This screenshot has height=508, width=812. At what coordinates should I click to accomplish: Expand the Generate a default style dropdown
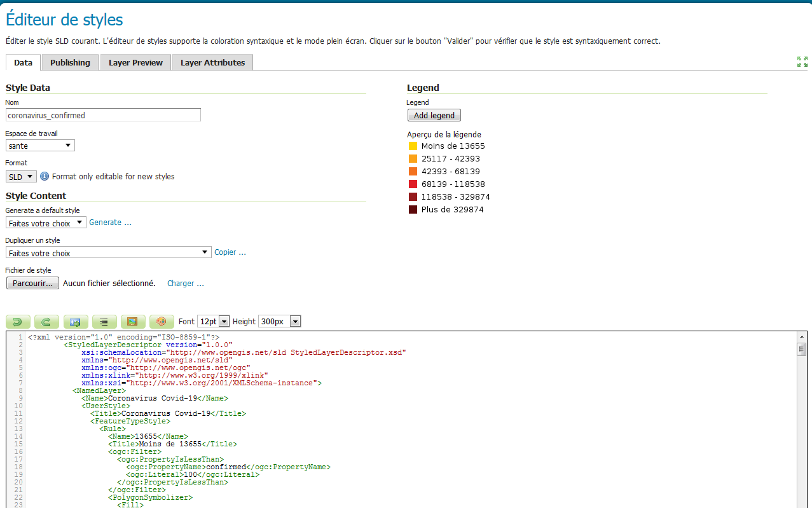[x=46, y=223]
